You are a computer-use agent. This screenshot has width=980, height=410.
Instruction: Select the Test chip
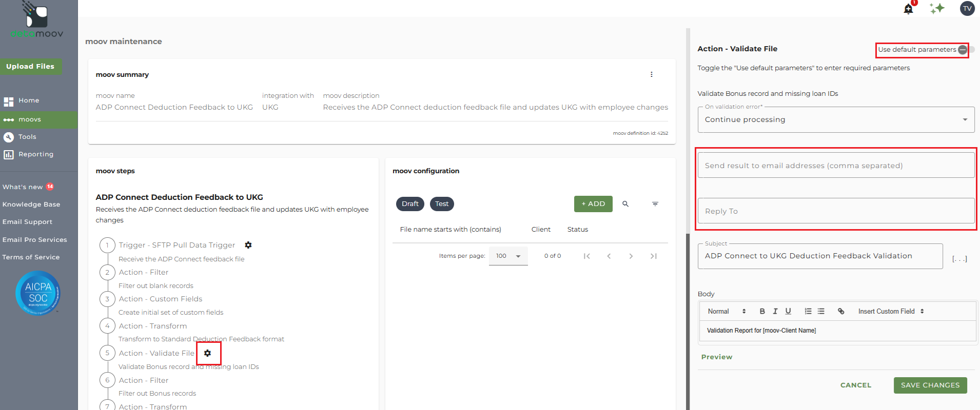(442, 204)
